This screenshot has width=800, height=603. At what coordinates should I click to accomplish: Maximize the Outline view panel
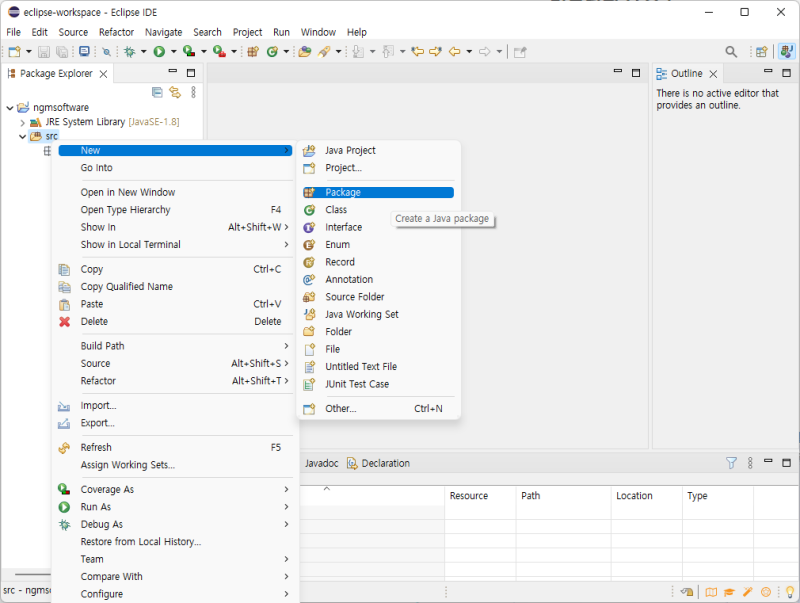[786, 73]
